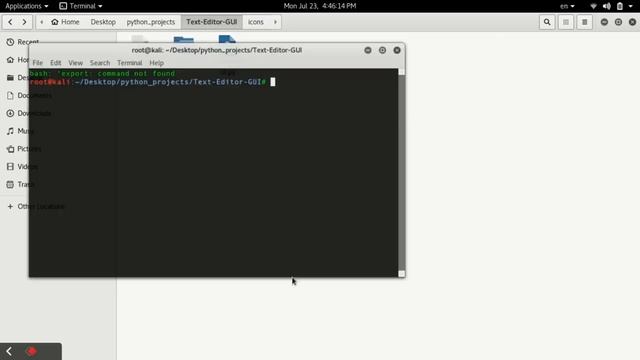Switch file manager view mode

(566, 22)
